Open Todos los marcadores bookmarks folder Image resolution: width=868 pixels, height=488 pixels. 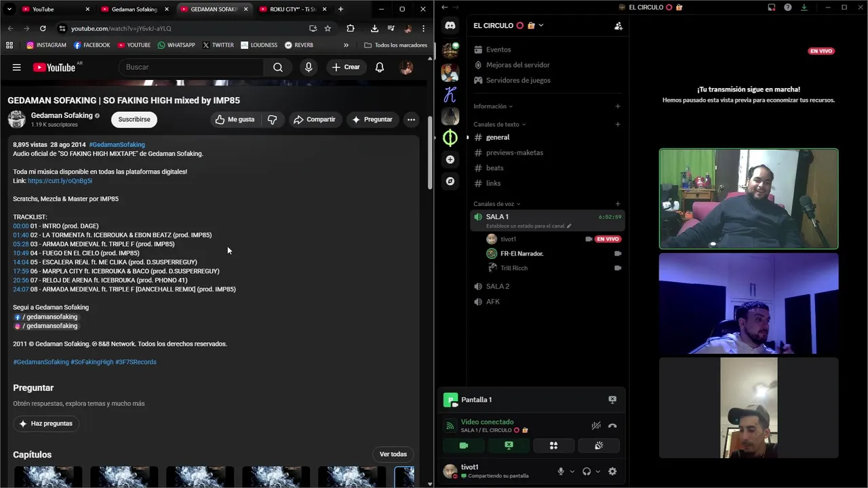click(395, 45)
